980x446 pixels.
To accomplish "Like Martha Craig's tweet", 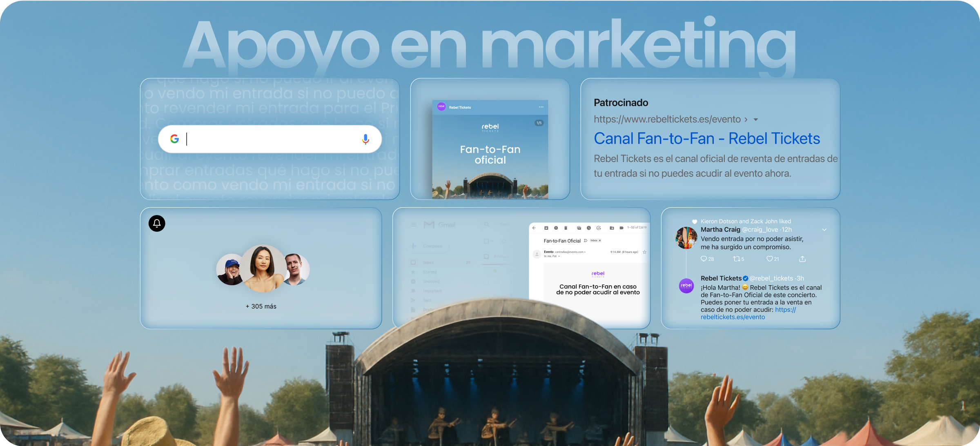I will 769,259.
